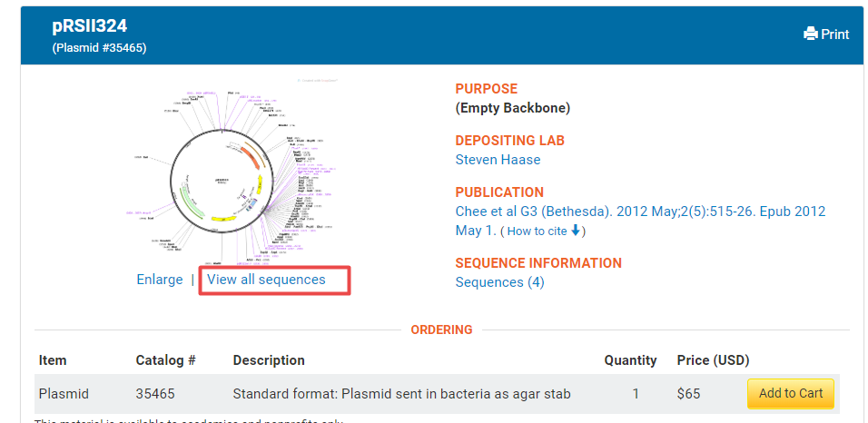Click the quantity value 1 field
Image resolution: width=868 pixels, height=423 pixels.
636,394
